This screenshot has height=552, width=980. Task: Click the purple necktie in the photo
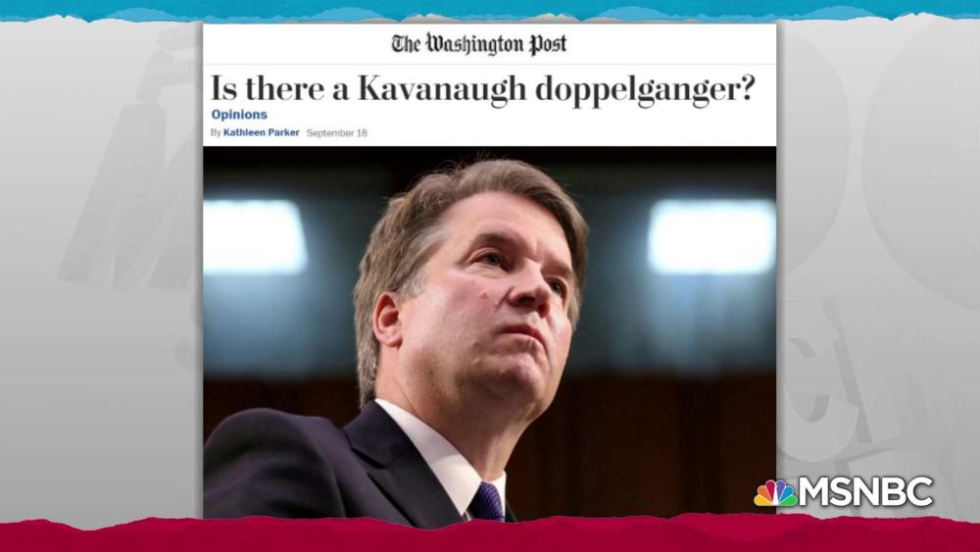coord(487,502)
